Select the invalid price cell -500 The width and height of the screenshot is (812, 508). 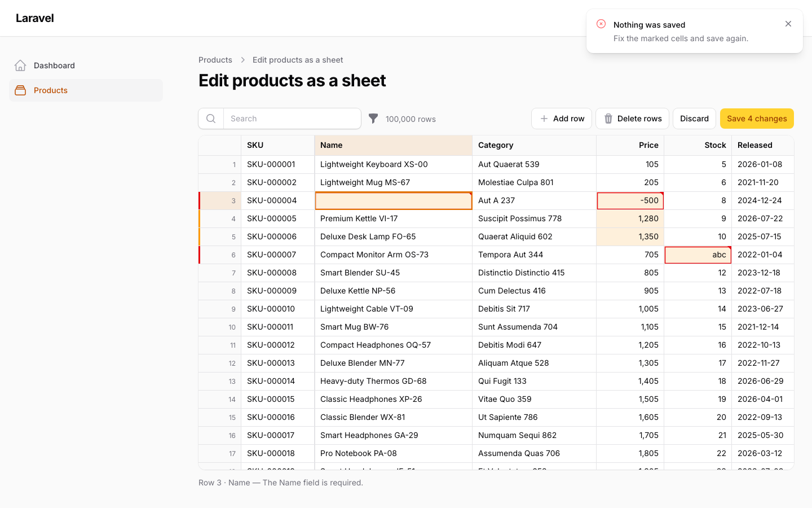[x=630, y=200]
